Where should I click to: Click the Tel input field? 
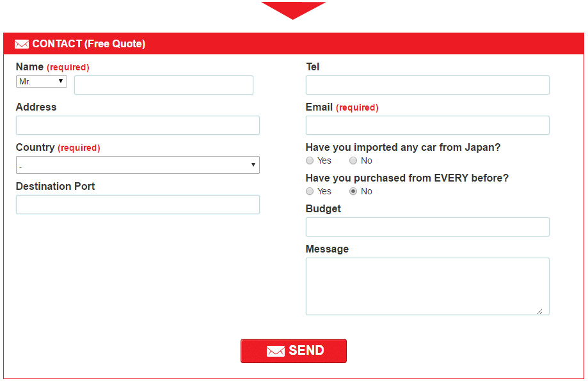(427, 85)
